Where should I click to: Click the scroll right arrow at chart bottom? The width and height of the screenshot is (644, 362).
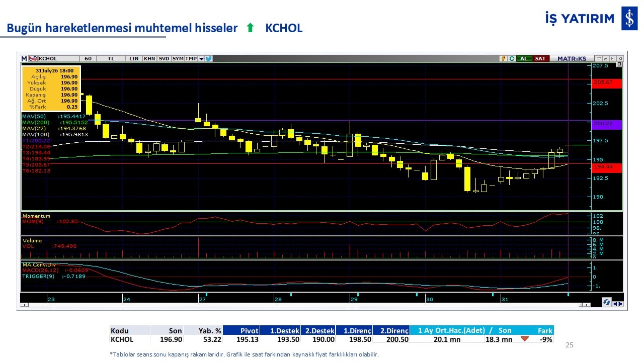pos(587,305)
